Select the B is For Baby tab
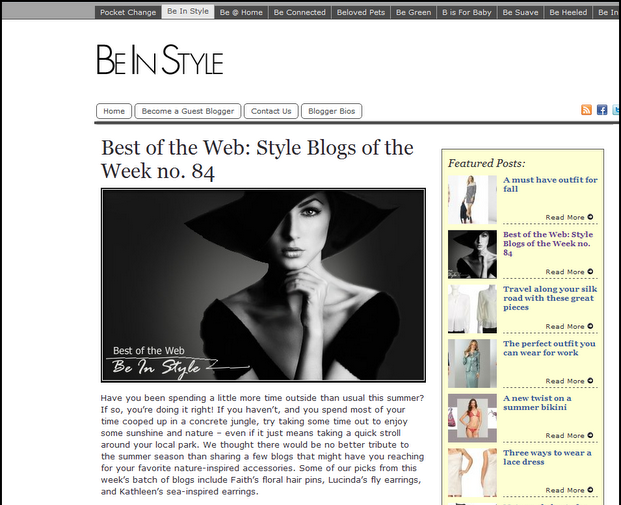Viewport: 621px width, 505px height. (x=467, y=12)
